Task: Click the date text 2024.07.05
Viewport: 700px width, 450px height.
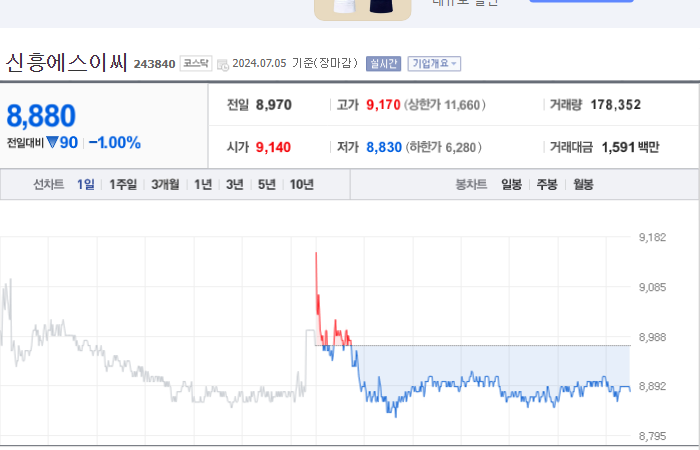Action: pyautogui.click(x=259, y=63)
